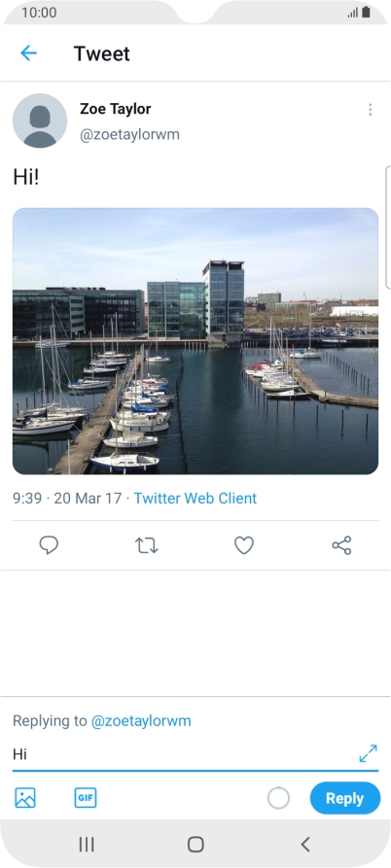Open the marina photo in tweet
The height and width of the screenshot is (868, 391).
(195, 341)
